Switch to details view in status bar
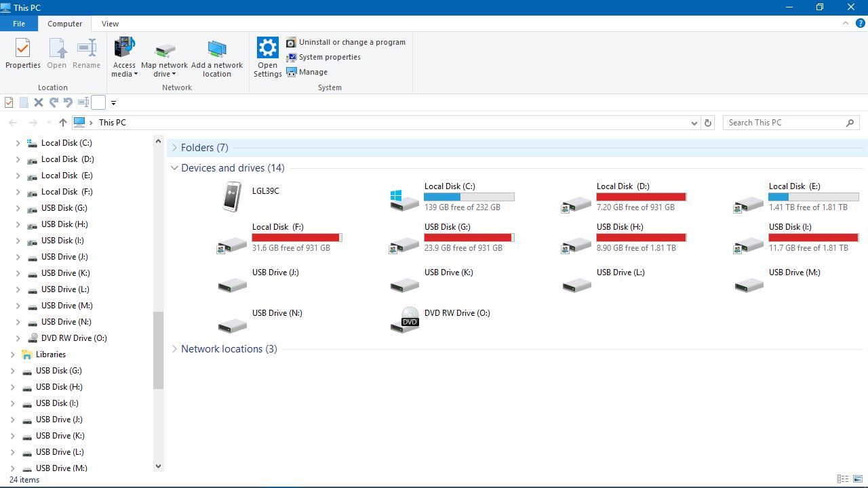 (x=843, y=479)
